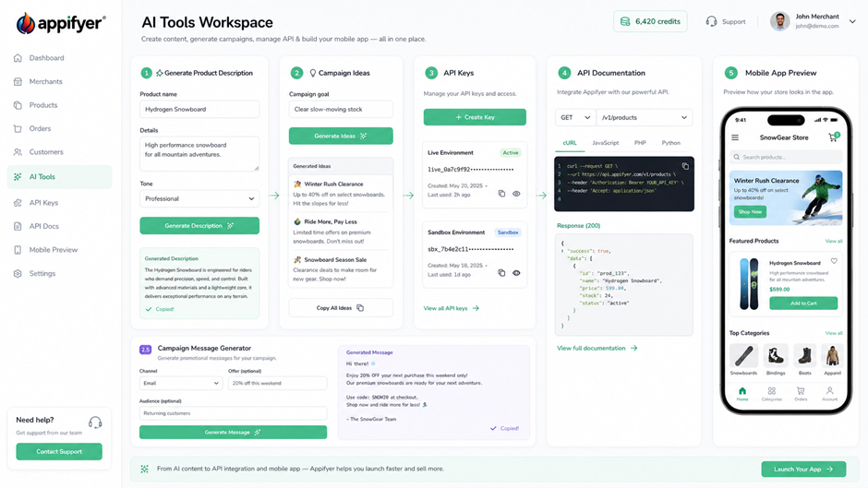Image resolution: width=868 pixels, height=488 pixels.
Task: Click the Generate Ideas button
Action: click(x=341, y=136)
